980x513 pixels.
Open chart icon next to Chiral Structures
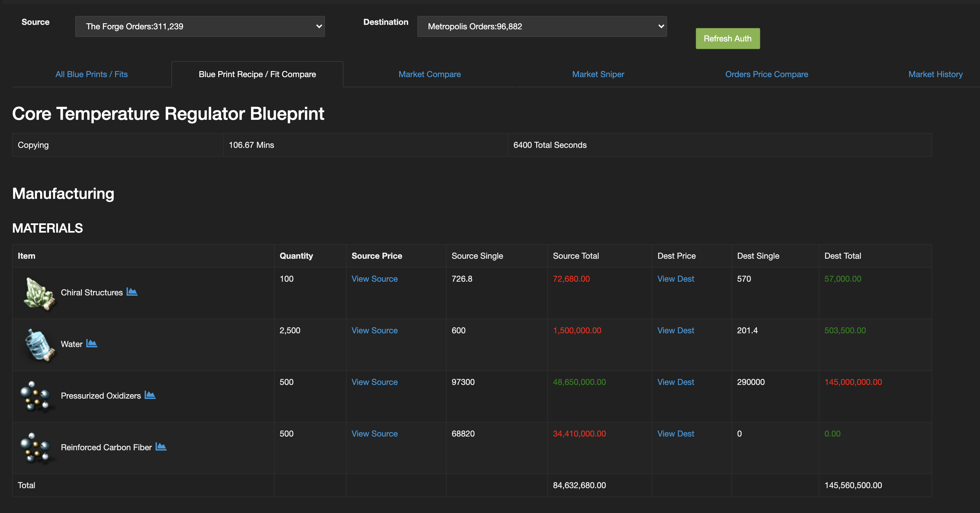[132, 292]
